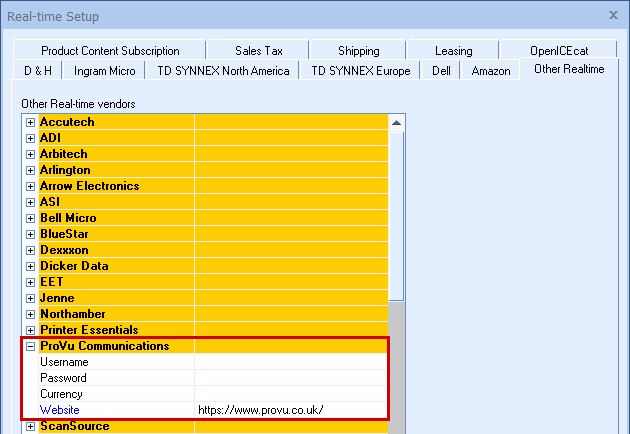630x434 pixels.
Task: Expand the Dicker Data node
Action: pos(30,266)
